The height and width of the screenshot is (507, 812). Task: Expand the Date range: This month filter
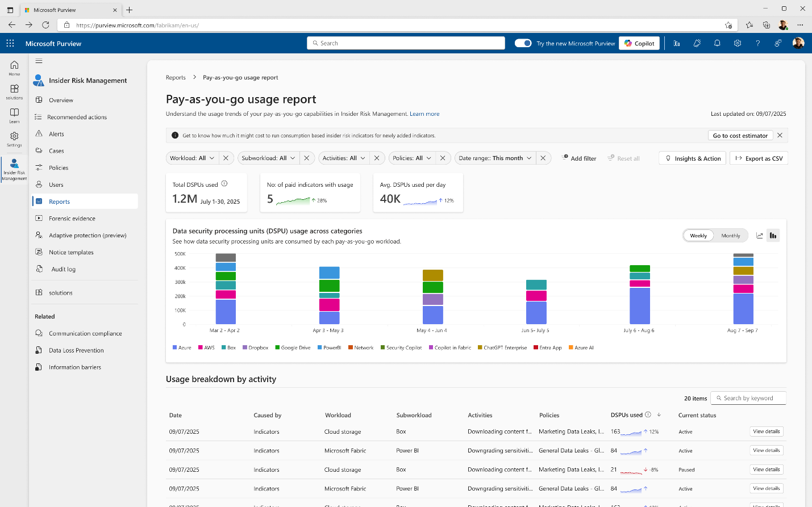(494, 158)
